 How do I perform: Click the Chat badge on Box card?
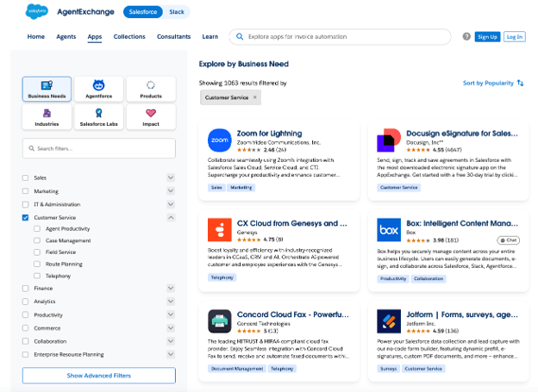pos(508,240)
